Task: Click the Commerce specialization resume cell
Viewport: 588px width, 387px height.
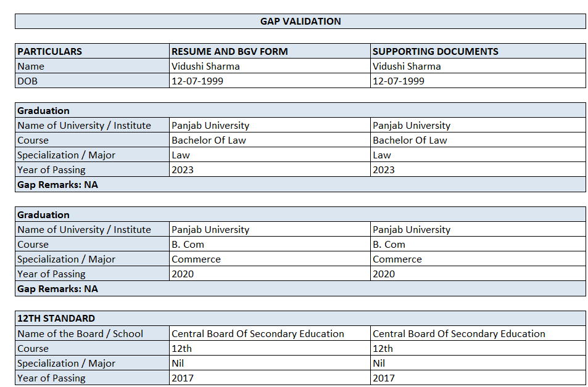Action: 270,259
